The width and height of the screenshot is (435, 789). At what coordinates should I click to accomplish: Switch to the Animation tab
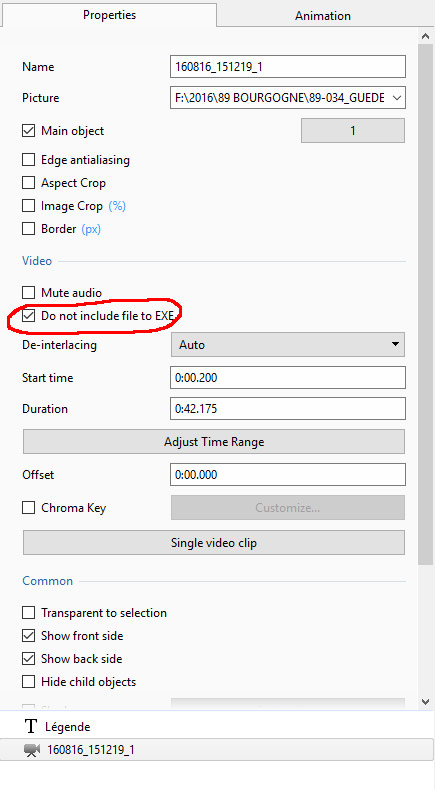pos(323,16)
